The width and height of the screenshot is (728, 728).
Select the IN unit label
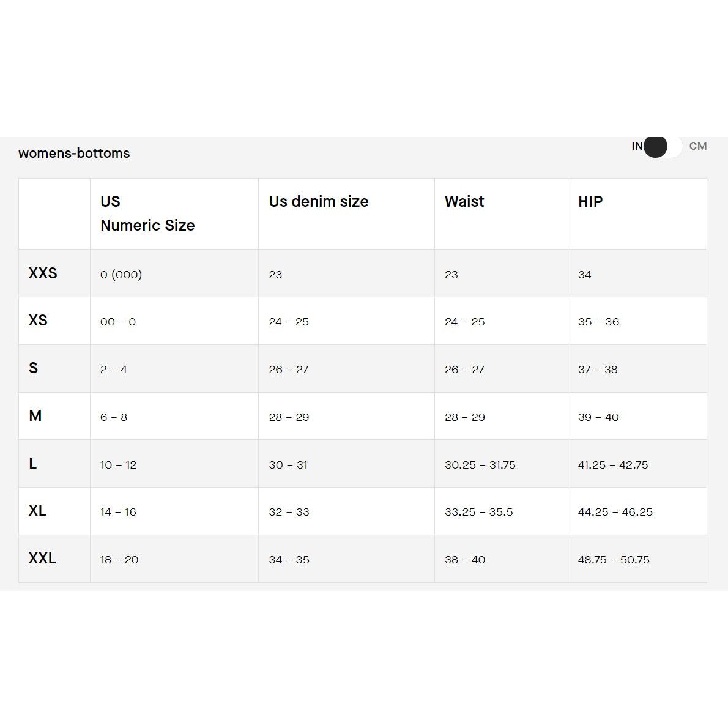(x=636, y=146)
